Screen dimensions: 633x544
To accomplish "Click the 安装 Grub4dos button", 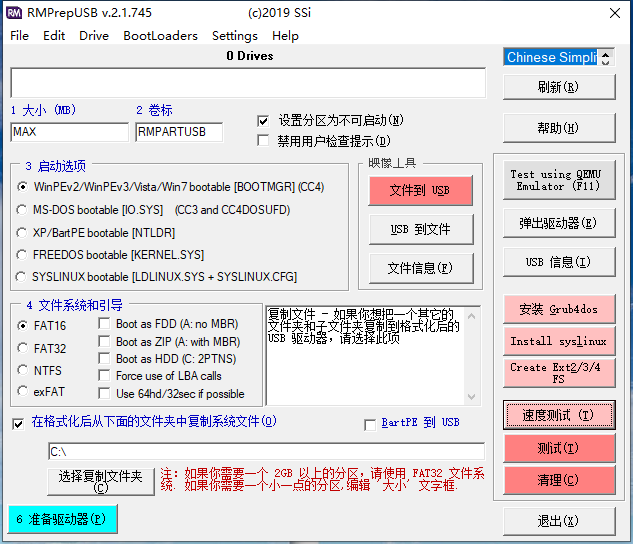I will coord(558,309).
